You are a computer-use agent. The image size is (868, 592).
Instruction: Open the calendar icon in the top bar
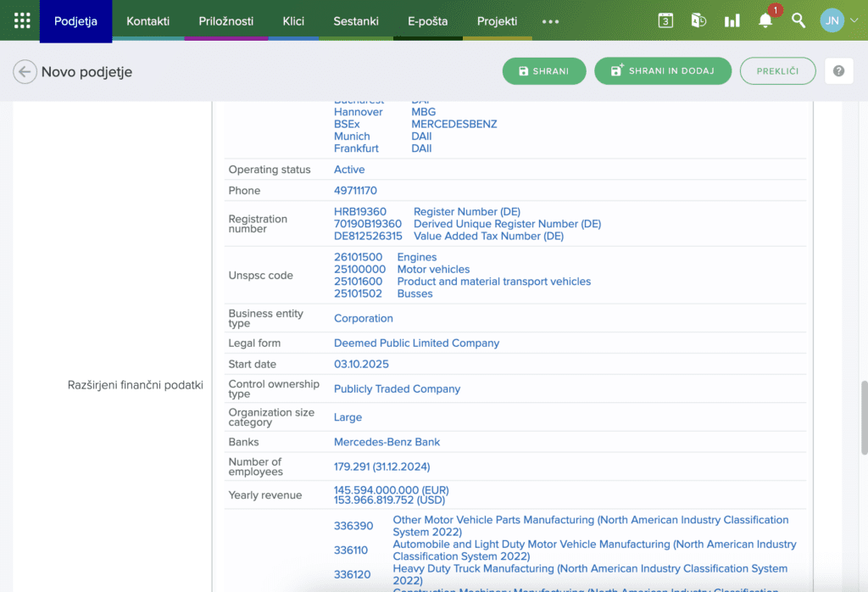point(665,20)
